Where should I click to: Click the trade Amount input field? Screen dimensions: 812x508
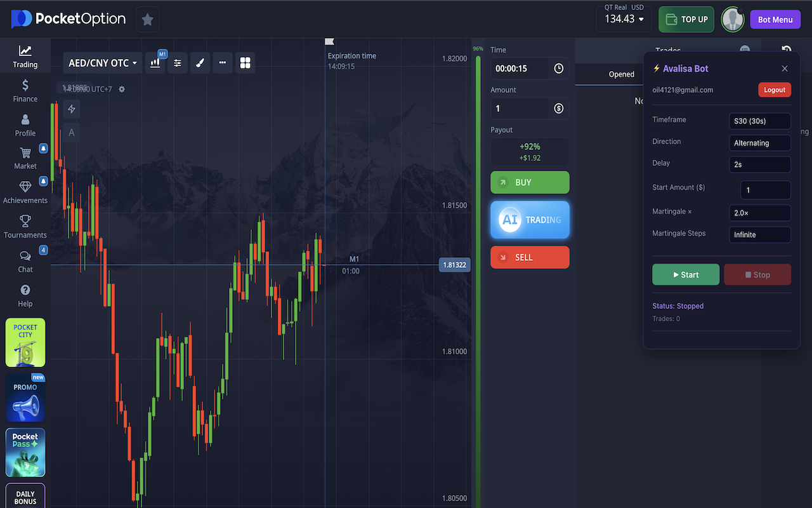click(520, 109)
